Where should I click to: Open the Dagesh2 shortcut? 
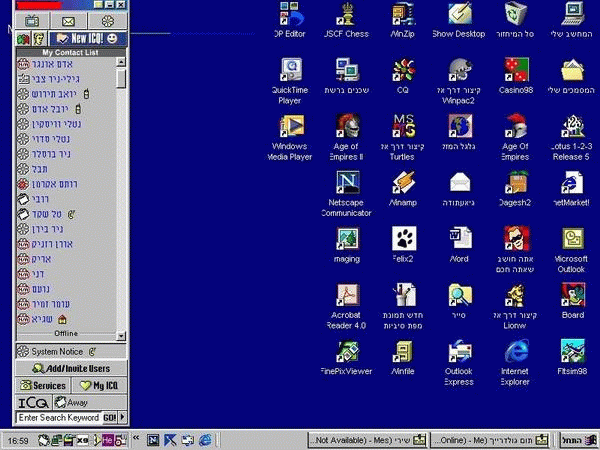pos(516,189)
